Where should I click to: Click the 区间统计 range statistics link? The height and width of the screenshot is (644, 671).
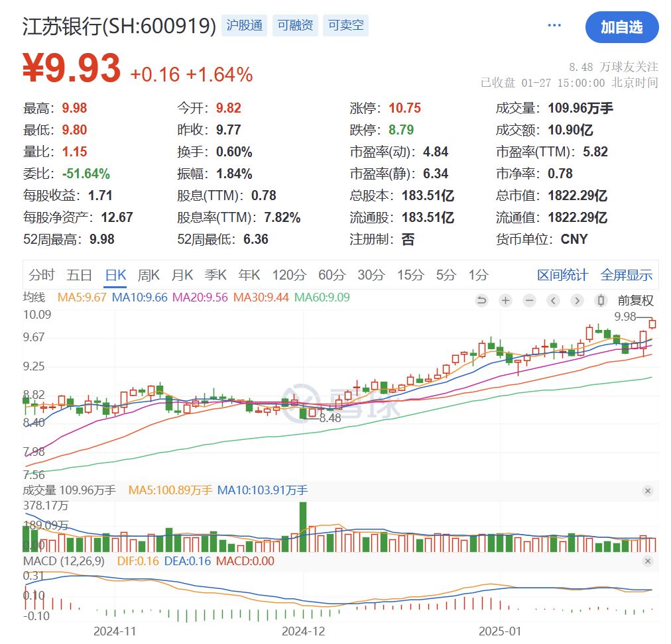click(x=562, y=274)
